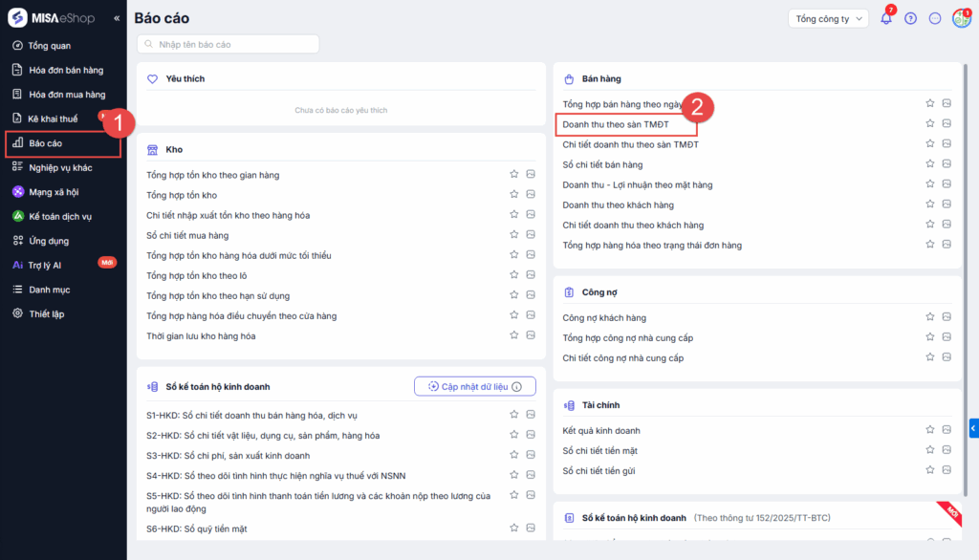The image size is (979, 560).
Task: Star the Công nợ khách hàng report
Action: pos(929,317)
